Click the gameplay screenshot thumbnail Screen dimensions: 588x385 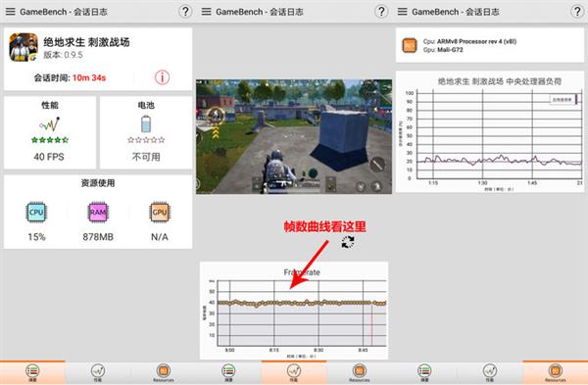[294, 136]
